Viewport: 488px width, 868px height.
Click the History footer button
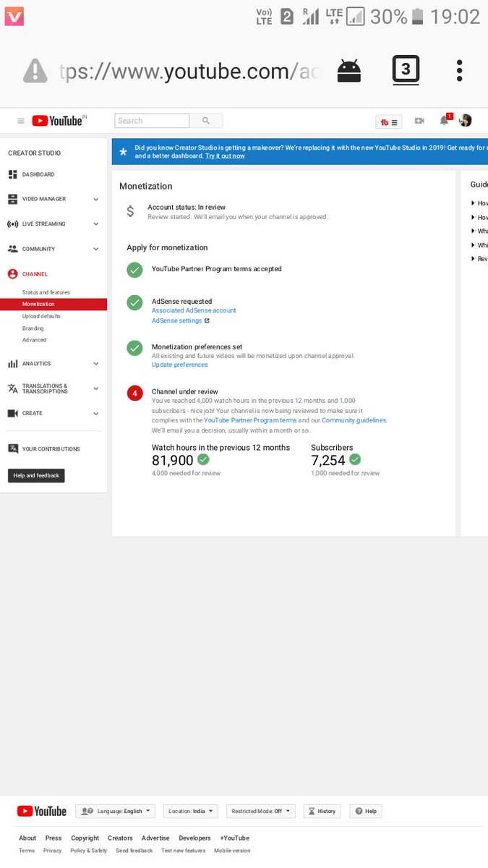click(322, 811)
